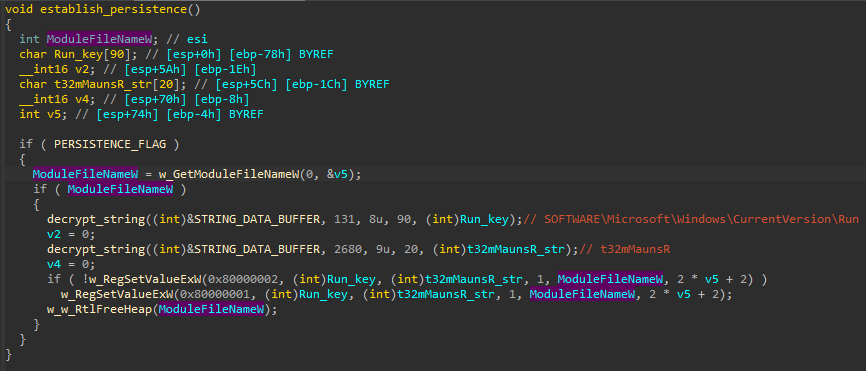This screenshot has height=371, width=866.
Task: Select ModuleFileNameW in the int declaration line
Action: click(x=99, y=39)
